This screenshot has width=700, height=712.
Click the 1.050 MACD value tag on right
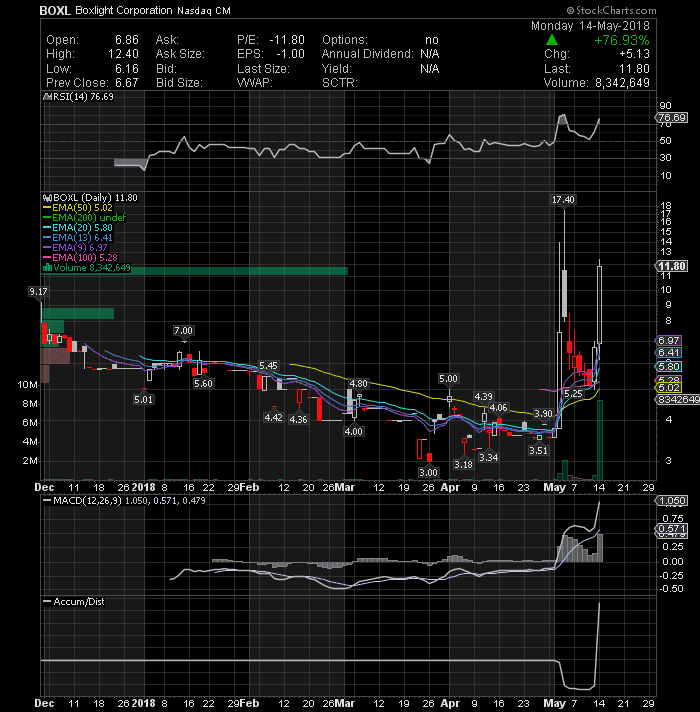click(x=672, y=501)
